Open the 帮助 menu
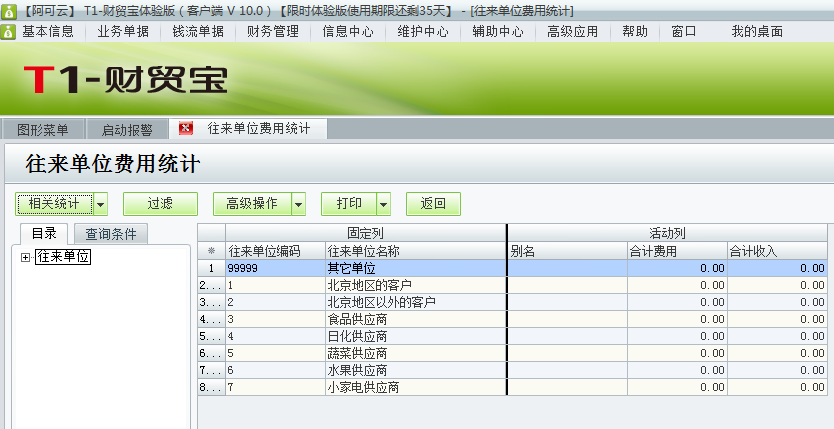This screenshot has height=429, width=834. [635, 32]
